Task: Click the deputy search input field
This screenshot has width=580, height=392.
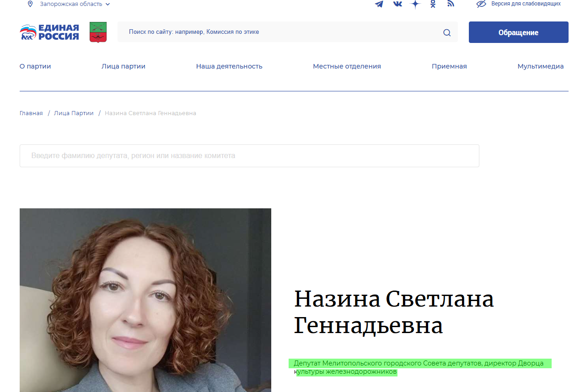Action: click(x=249, y=155)
